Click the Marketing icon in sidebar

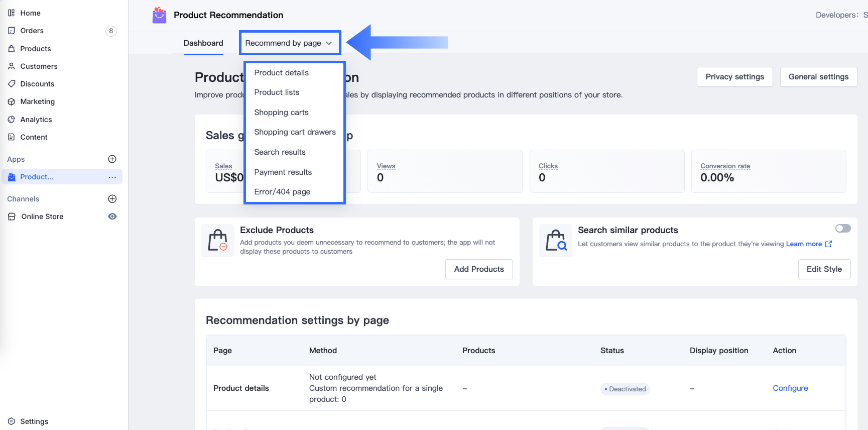(x=11, y=101)
